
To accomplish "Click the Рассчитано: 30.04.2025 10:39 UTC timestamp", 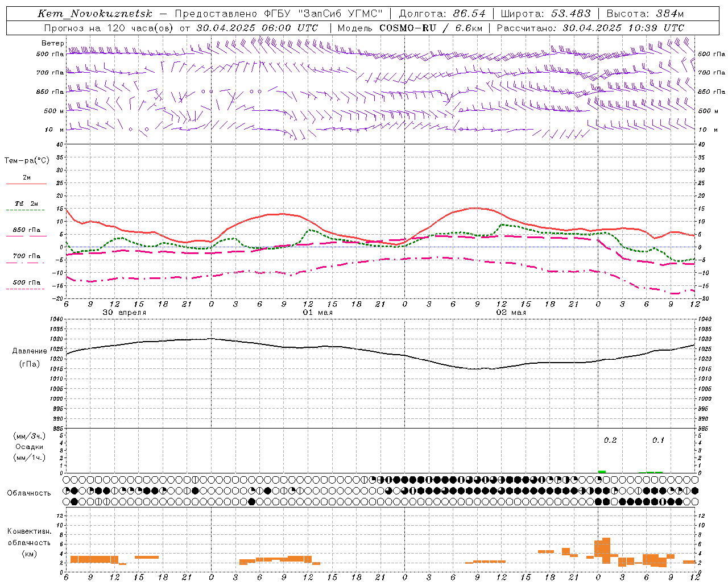I will (x=590, y=28).
